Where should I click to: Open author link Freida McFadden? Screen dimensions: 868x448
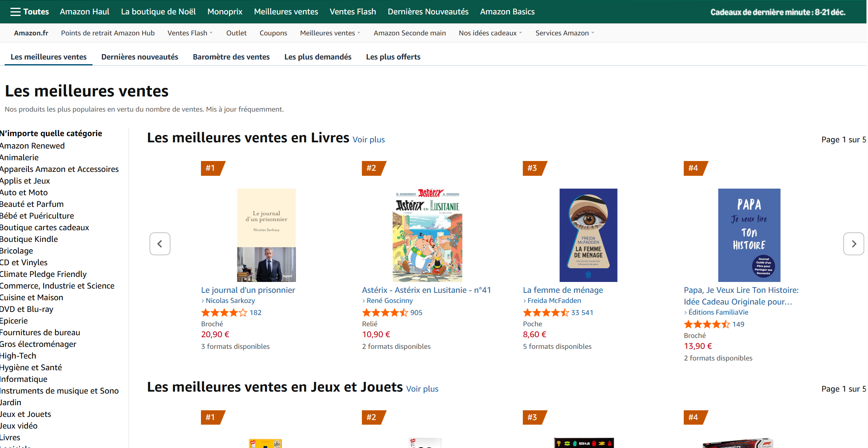[x=554, y=301]
